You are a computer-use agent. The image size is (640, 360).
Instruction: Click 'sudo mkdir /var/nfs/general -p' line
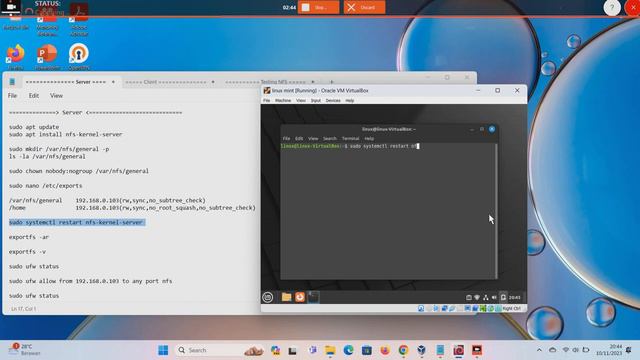click(59, 149)
